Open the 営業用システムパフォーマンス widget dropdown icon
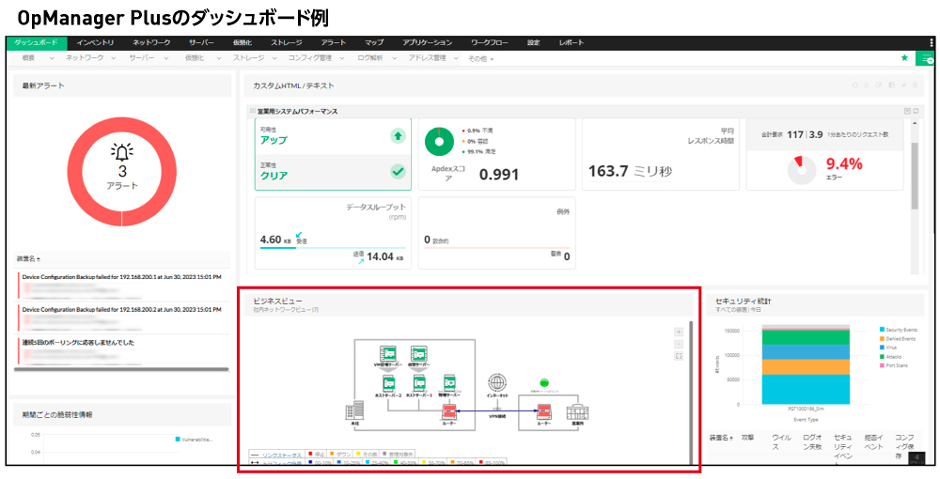 click(907, 112)
